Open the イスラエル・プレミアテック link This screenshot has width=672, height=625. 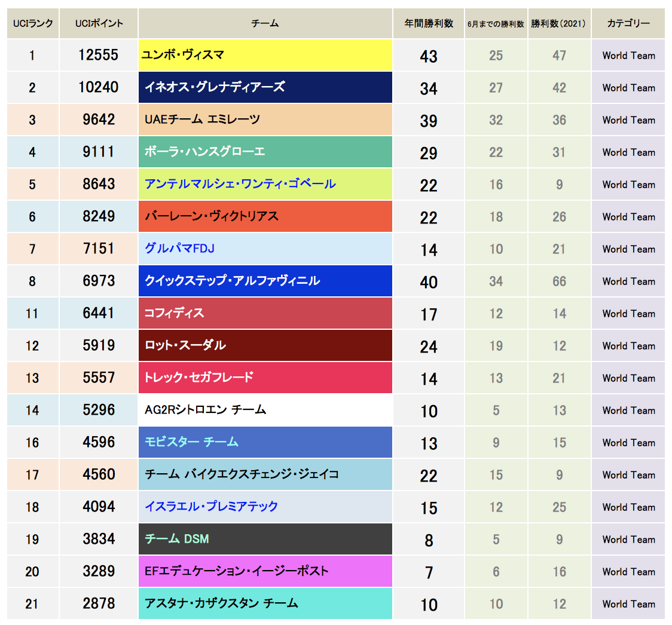pyautogui.click(x=211, y=507)
